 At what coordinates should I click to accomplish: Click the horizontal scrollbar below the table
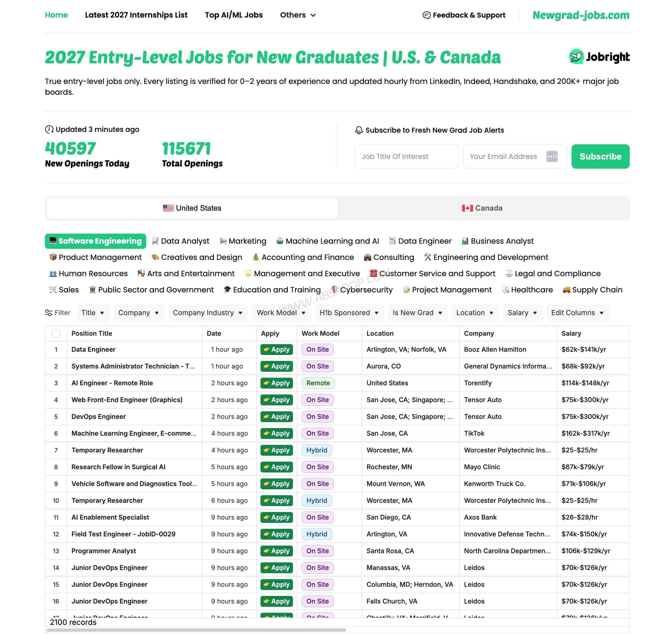tap(197, 630)
